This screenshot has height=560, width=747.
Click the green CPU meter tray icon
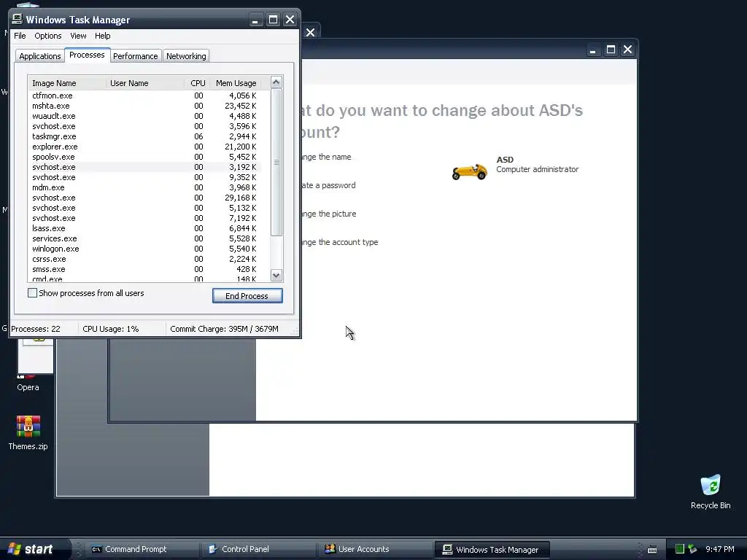[x=680, y=549]
